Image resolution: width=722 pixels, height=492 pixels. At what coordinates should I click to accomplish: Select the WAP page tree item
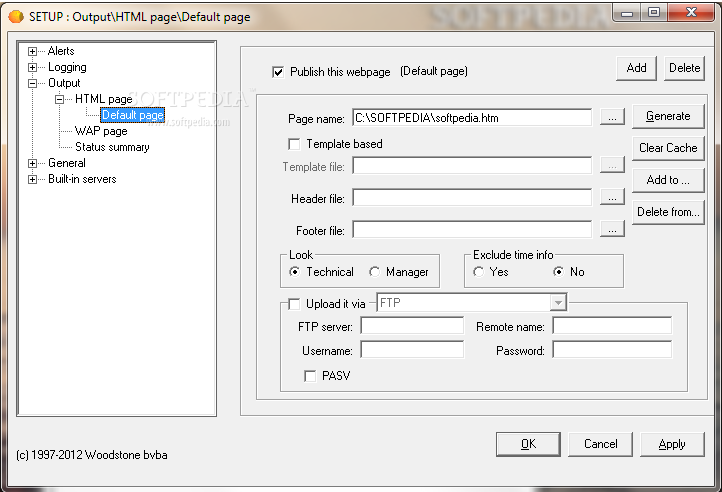click(101, 131)
